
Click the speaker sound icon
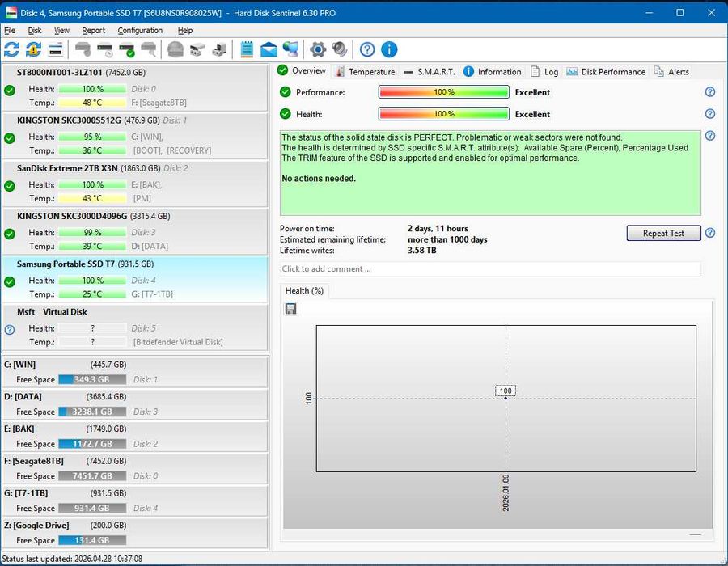pos(340,49)
